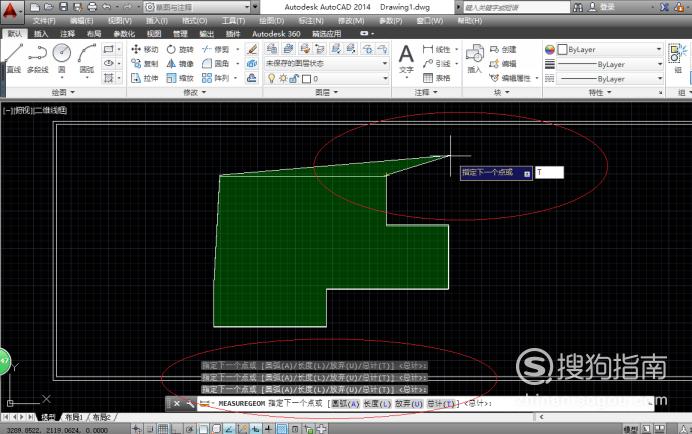Click the Undo arrow in quick-access toolbar
The width and height of the screenshot is (692, 434).
[106, 7]
